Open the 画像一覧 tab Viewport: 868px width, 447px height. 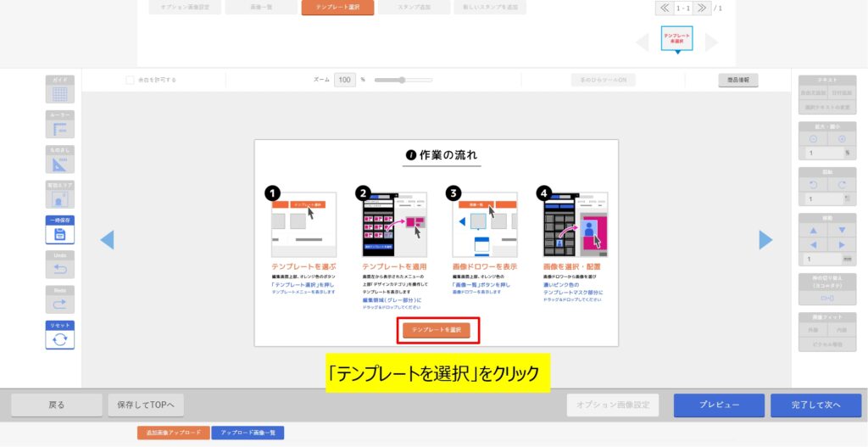coord(259,8)
